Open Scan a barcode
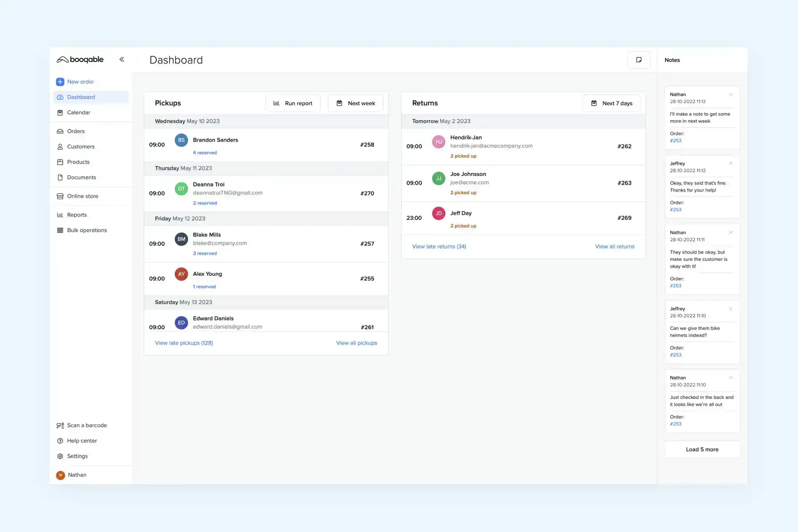This screenshot has height=532, width=798. (87, 425)
